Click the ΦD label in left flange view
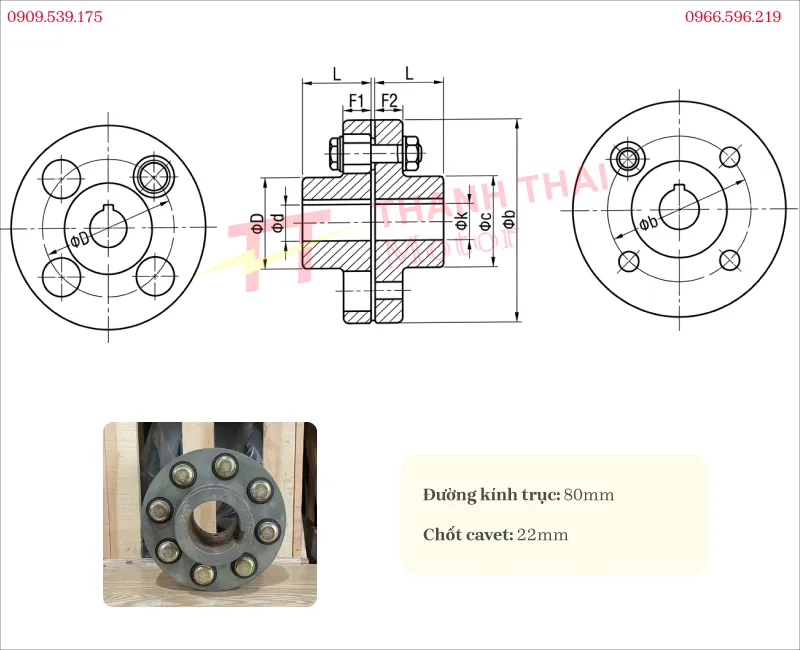Viewport: 800px width, 650px height. 80,239
